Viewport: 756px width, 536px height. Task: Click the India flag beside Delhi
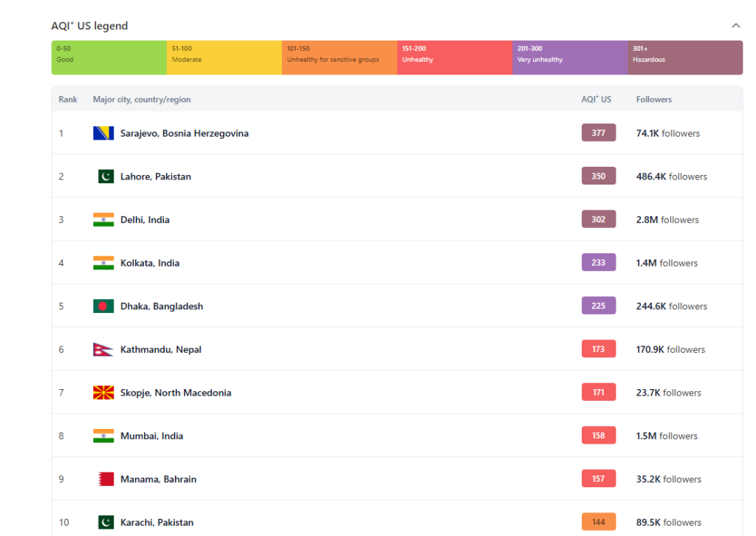click(103, 219)
